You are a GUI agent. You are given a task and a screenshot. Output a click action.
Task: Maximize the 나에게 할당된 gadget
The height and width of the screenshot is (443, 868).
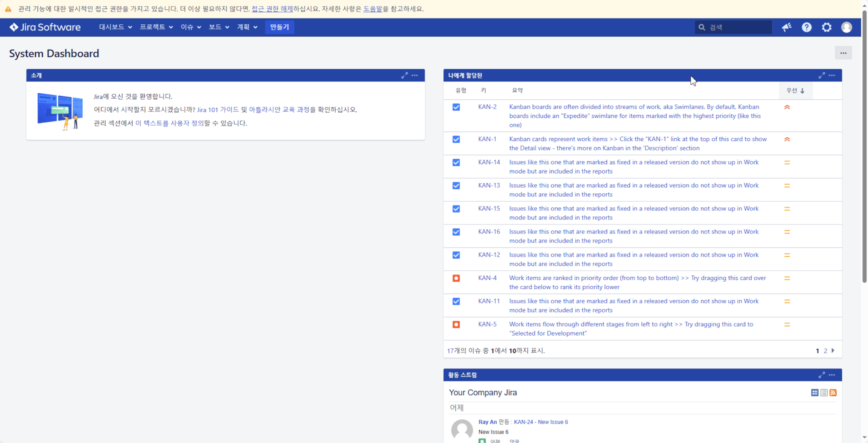(821, 75)
